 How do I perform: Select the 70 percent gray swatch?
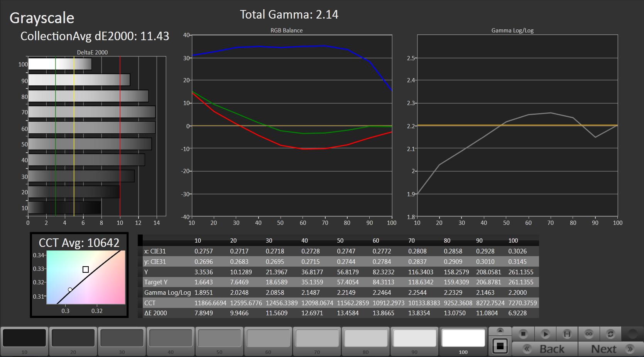[317, 341]
